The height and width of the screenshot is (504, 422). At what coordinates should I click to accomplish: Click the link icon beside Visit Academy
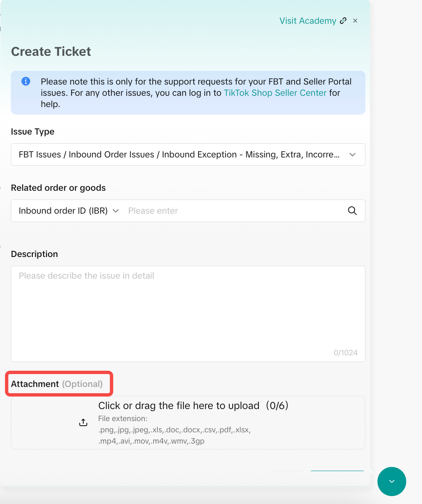tap(343, 21)
